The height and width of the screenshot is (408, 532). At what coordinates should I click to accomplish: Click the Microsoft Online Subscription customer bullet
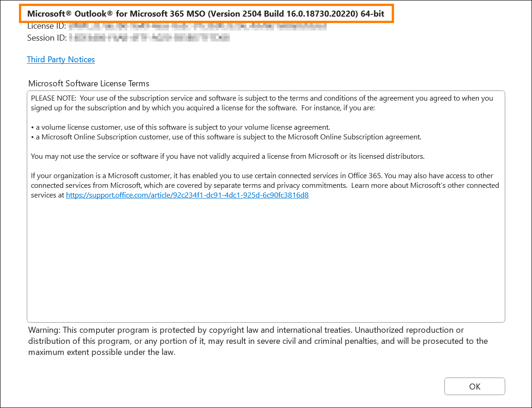click(x=226, y=137)
